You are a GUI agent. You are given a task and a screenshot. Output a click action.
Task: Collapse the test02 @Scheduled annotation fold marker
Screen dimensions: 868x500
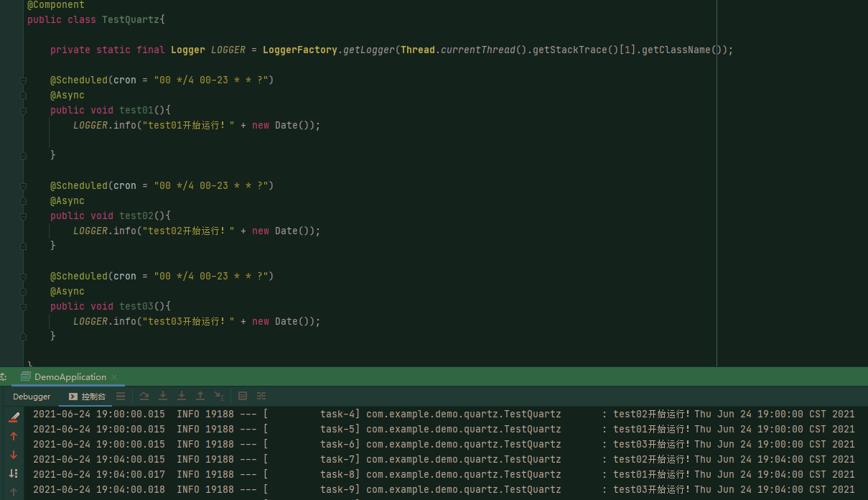pos(24,185)
